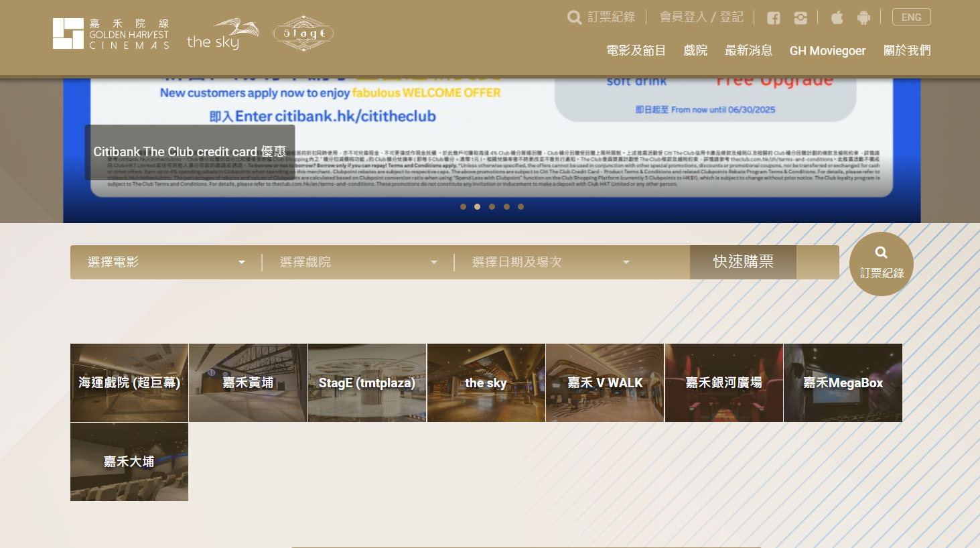Screen dimensions: 980x548
Task: Select the 嘉禾MegaBox cinema thumbnail
Action: pos(843,383)
